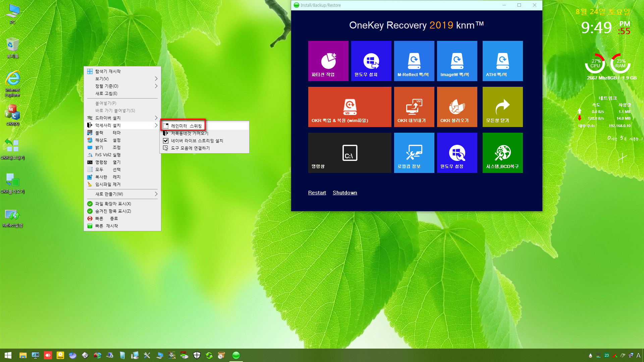Choose 빠른 재시작 menu entry
The width and height of the screenshot is (644, 362).
coord(122,226)
